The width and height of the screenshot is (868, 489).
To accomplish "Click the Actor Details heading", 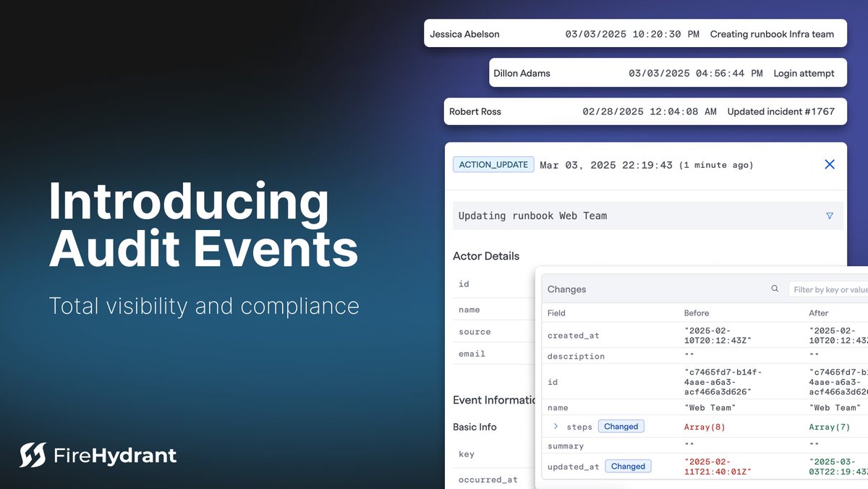I will click(486, 256).
